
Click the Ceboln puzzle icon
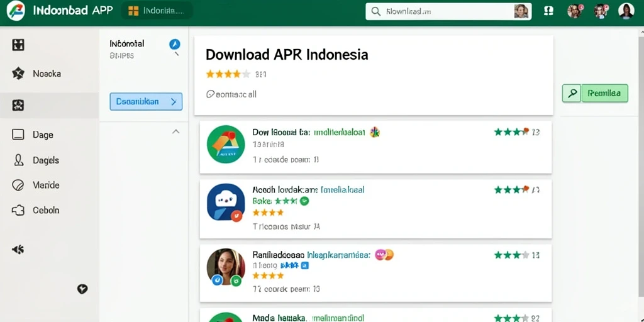(18, 211)
